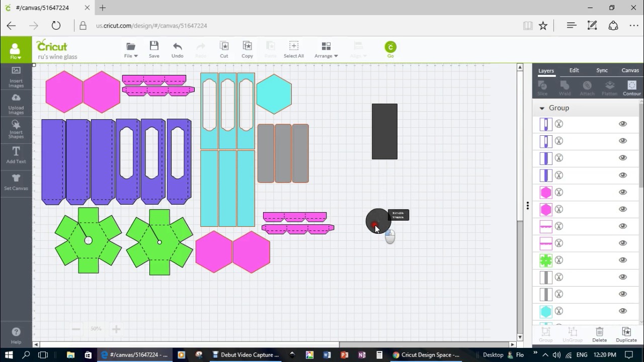Hide the second pink scalloped strip layer
644x362 pixels.
[x=623, y=243]
